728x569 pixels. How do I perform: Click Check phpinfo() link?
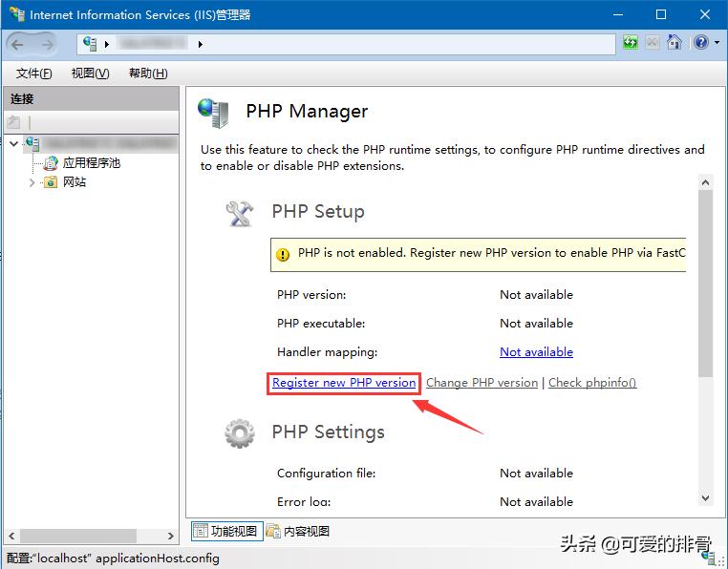point(592,383)
